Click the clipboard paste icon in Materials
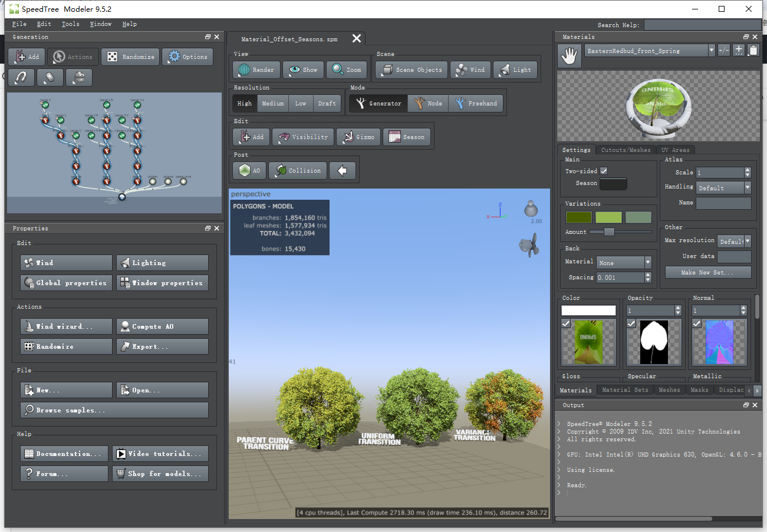 (753, 51)
